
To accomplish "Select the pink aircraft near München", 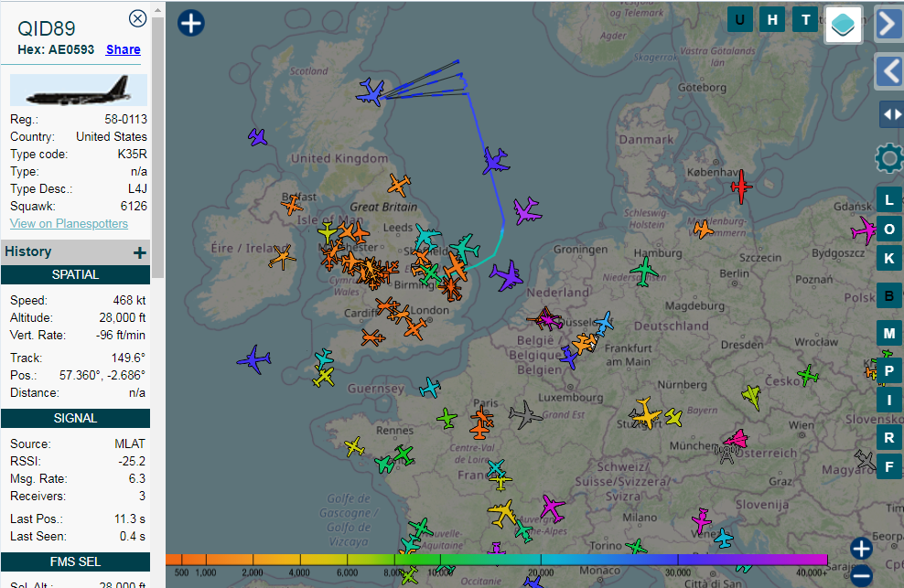I will pyautogui.click(x=737, y=440).
